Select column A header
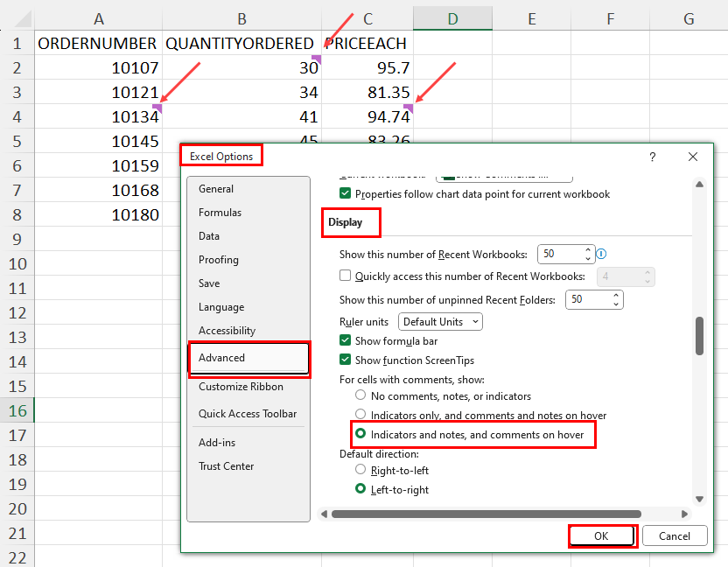Image resolution: width=728 pixels, height=567 pixels. [x=98, y=19]
